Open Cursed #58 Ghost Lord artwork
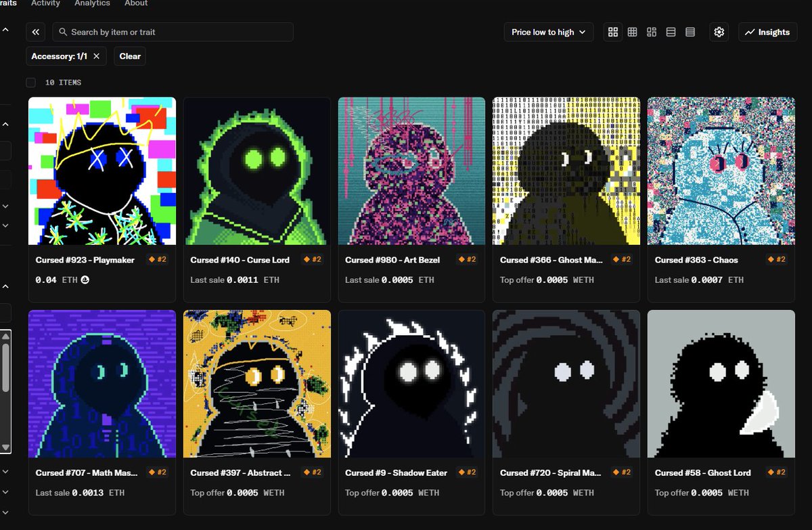This screenshot has height=530, width=812. [x=721, y=384]
